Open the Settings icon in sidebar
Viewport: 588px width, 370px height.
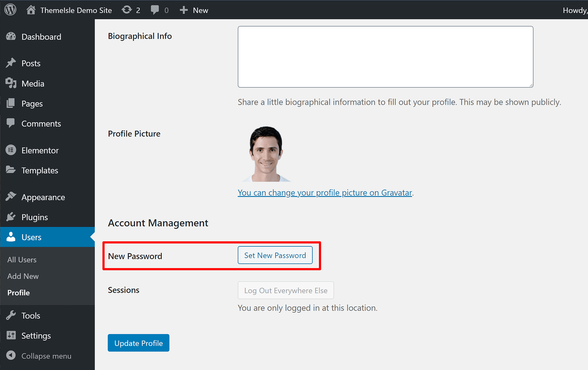coord(11,335)
